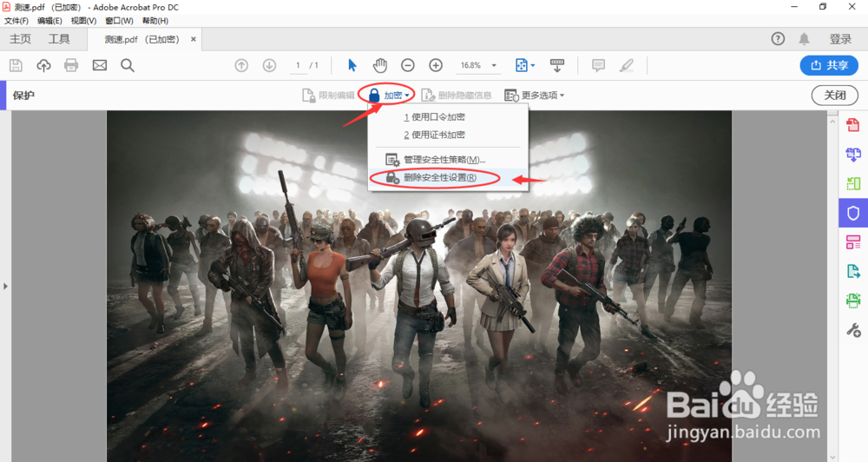This screenshot has height=462, width=868.
Task: Click the fit page icon
Action: point(522,65)
